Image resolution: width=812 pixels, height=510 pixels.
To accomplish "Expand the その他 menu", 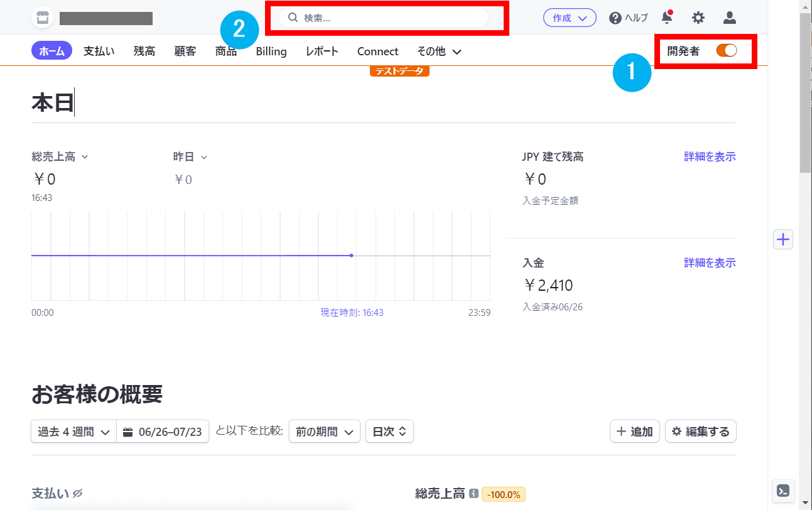I will click(x=440, y=52).
